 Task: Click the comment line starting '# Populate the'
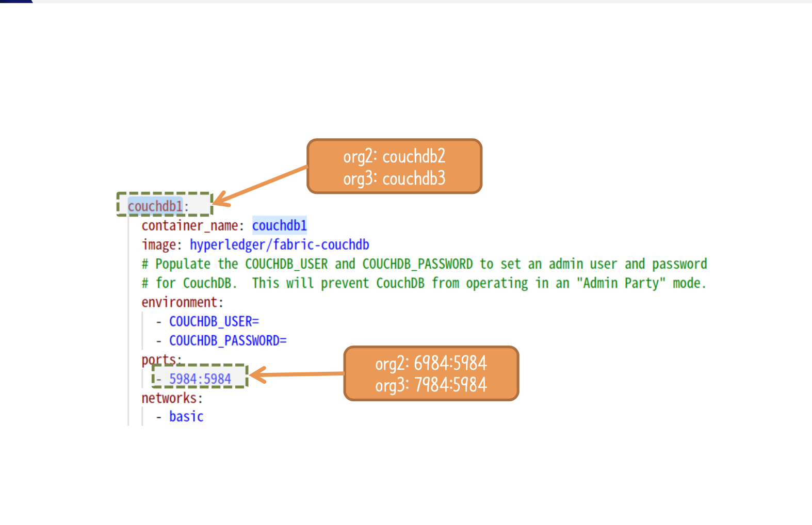425,264
